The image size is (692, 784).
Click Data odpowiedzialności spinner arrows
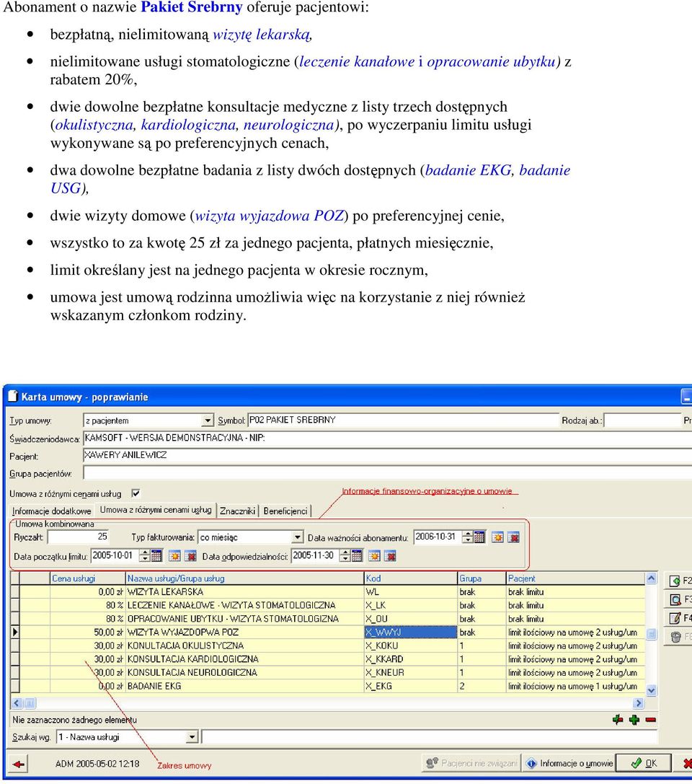pos(345,555)
